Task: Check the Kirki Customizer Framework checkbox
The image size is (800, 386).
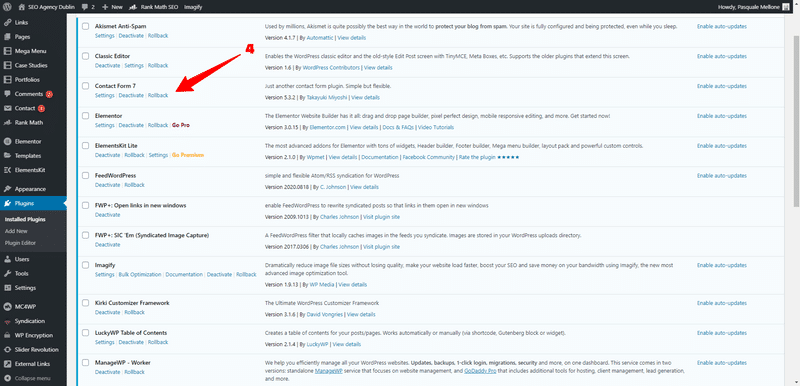Action: click(x=85, y=303)
